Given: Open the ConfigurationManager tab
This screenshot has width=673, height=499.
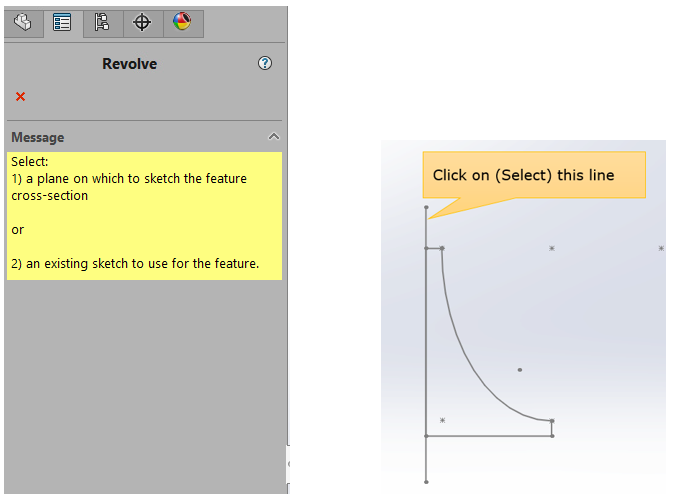Looking at the screenshot, I should [102, 22].
